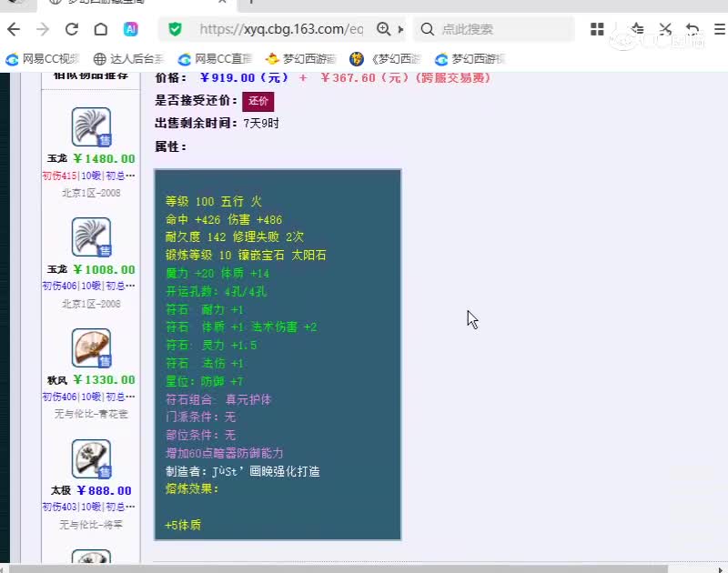The height and width of the screenshot is (573, 728).
Task: Click the price ¥888.00
Action: 104,490
